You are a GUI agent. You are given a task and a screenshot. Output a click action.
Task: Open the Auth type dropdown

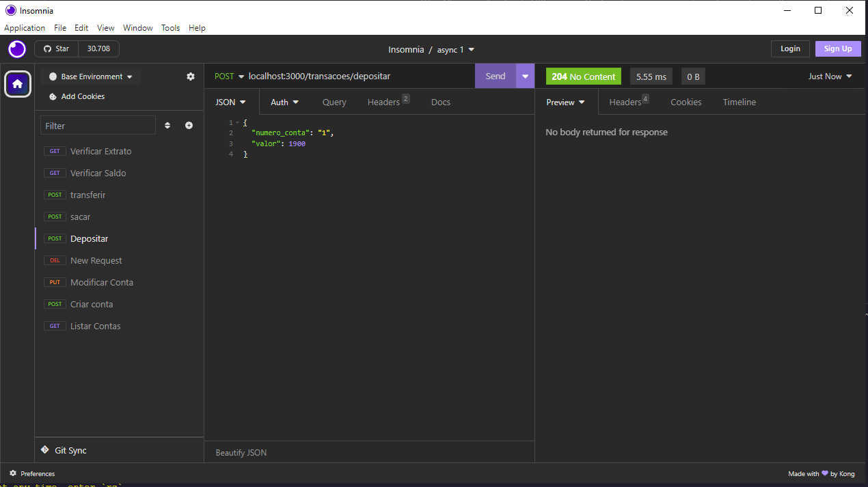point(284,102)
